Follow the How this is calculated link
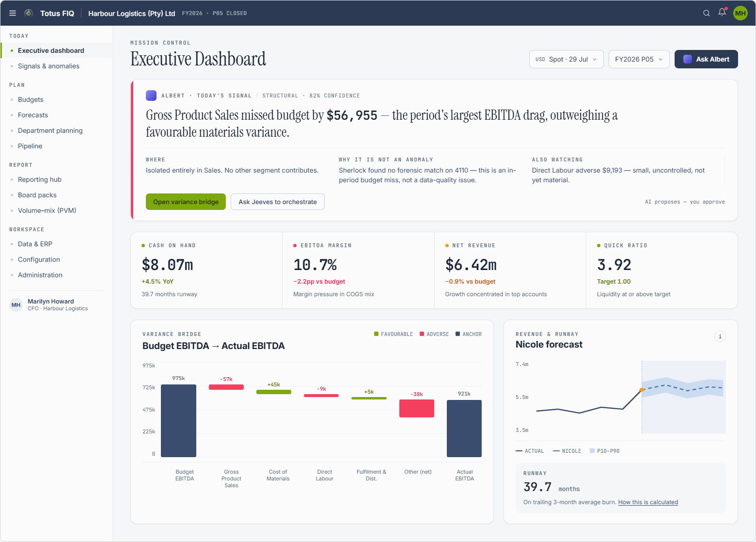The width and height of the screenshot is (756, 542). pos(648,502)
